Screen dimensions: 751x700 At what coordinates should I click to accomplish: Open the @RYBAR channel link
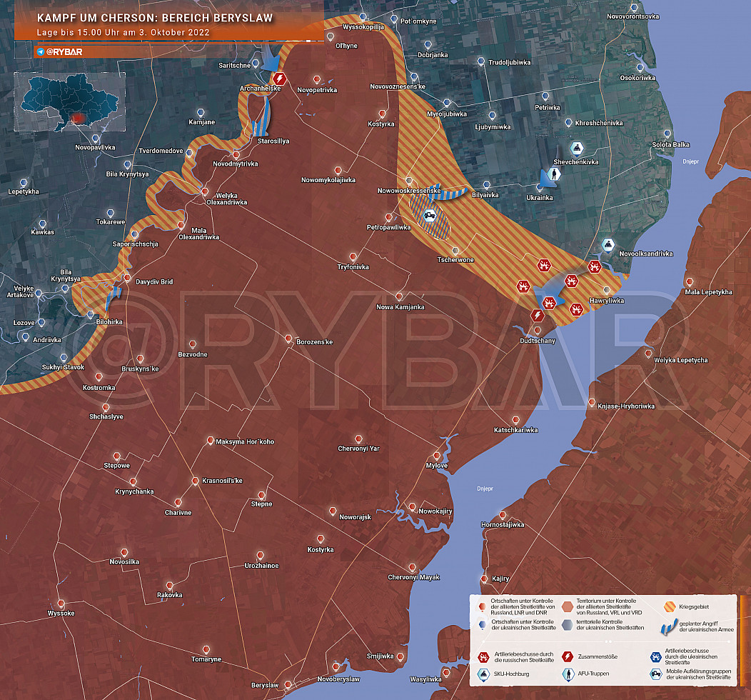[x=65, y=52]
